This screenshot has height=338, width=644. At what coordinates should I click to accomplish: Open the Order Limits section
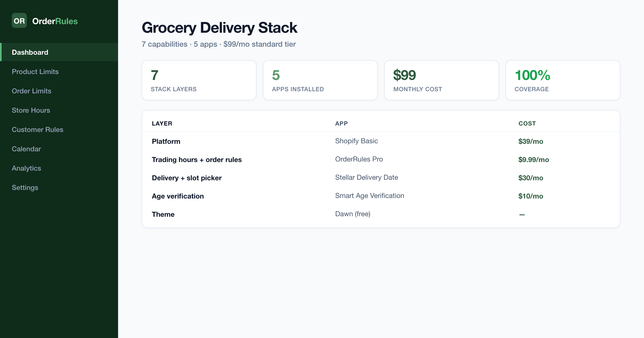coord(59,91)
